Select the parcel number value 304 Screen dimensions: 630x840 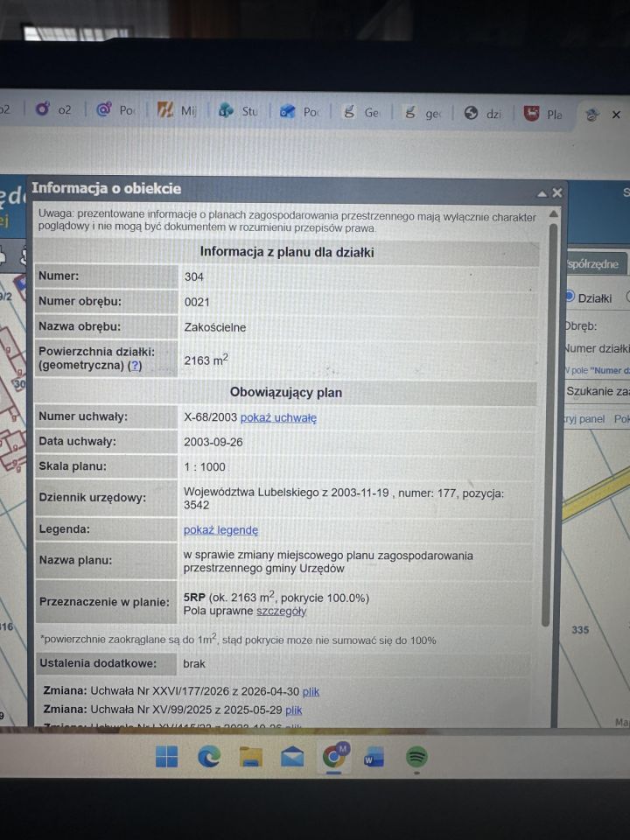tap(194, 277)
